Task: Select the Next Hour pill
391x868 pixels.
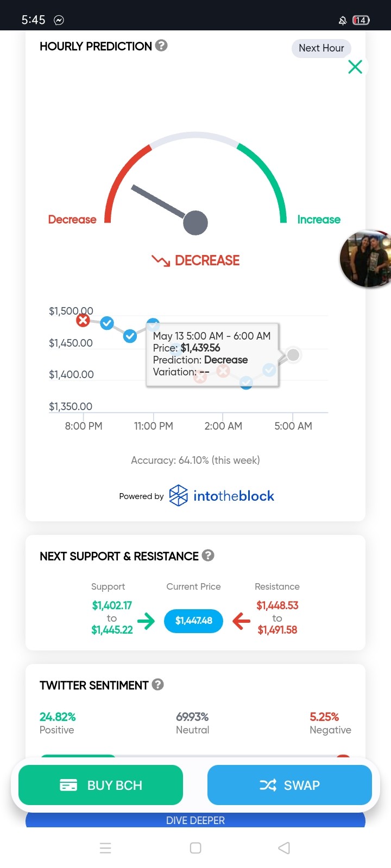Action: [321, 48]
